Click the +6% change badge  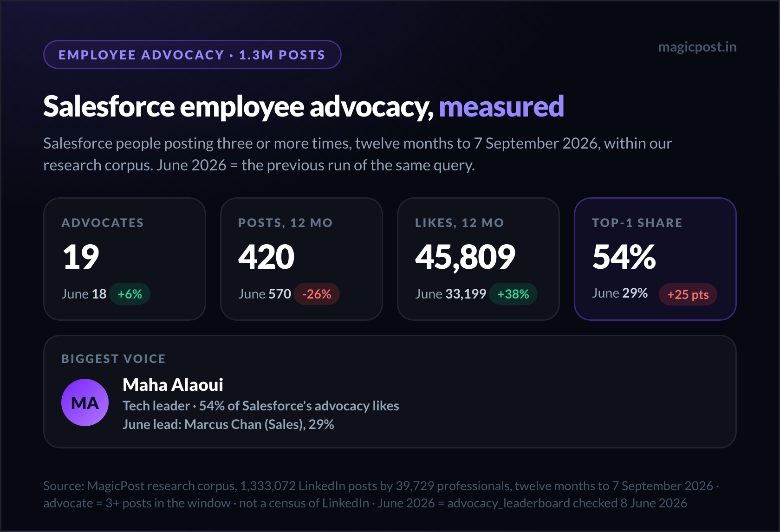pyautogui.click(x=130, y=294)
